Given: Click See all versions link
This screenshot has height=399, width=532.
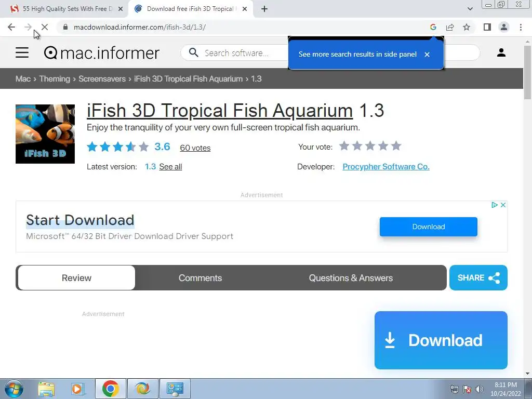Looking at the screenshot, I should point(170,167).
